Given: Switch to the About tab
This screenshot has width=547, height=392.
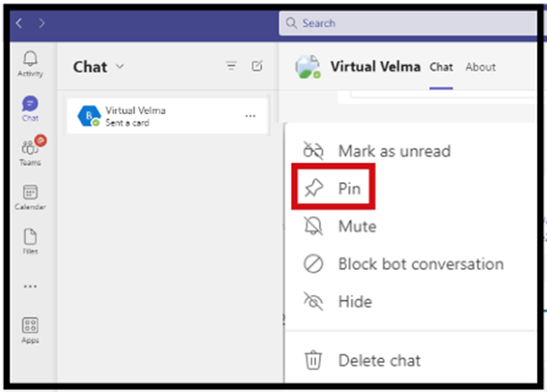Looking at the screenshot, I should pyautogui.click(x=480, y=67).
